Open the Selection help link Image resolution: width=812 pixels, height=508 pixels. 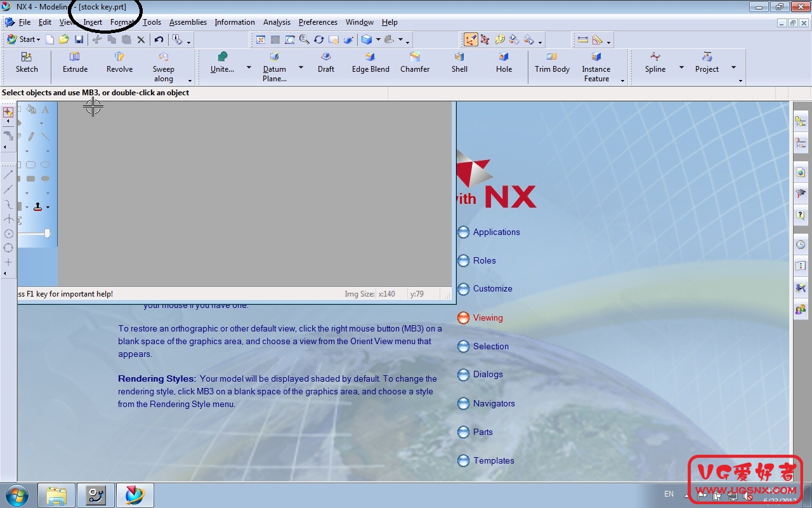pos(483,346)
